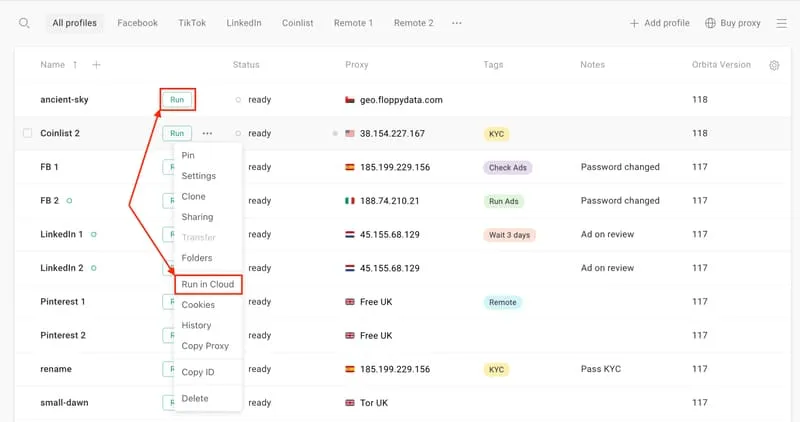Viewport: 800px width, 422px height.
Task: Click the Notes column header
Action: point(592,65)
